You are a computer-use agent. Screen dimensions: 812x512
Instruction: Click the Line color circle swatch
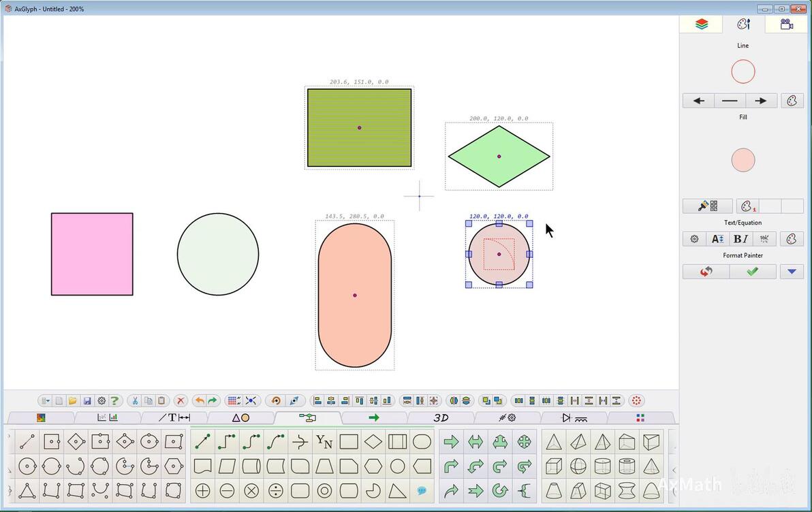pos(743,71)
